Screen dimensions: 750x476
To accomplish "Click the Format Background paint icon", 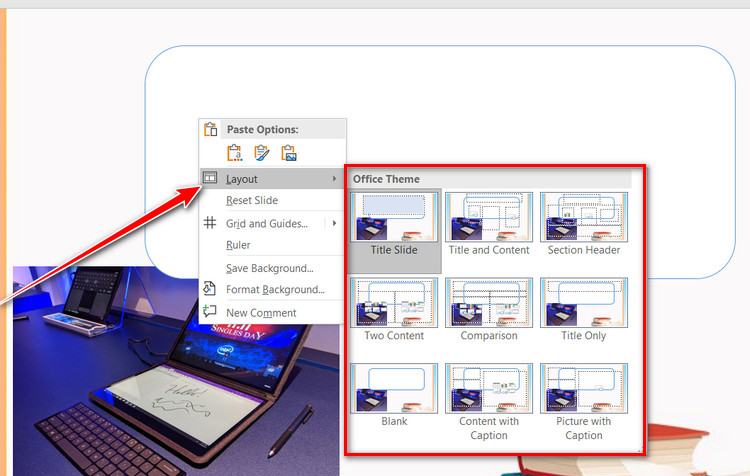I will click(x=210, y=288).
